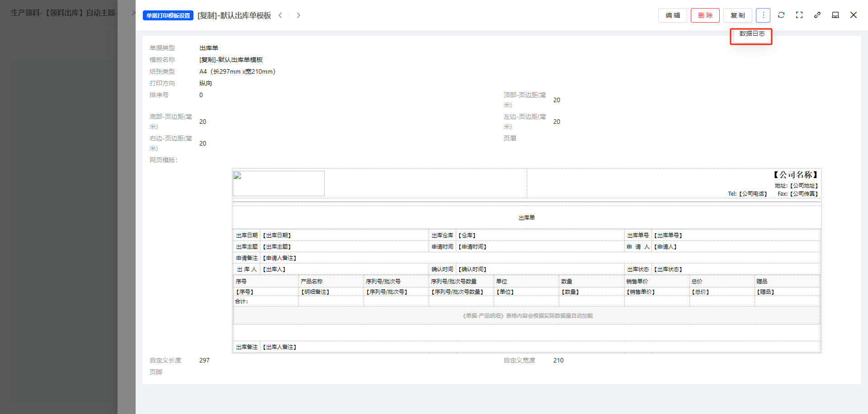Toggle fullscreen with the expand icon
This screenshot has height=414, width=868.
pos(799,15)
